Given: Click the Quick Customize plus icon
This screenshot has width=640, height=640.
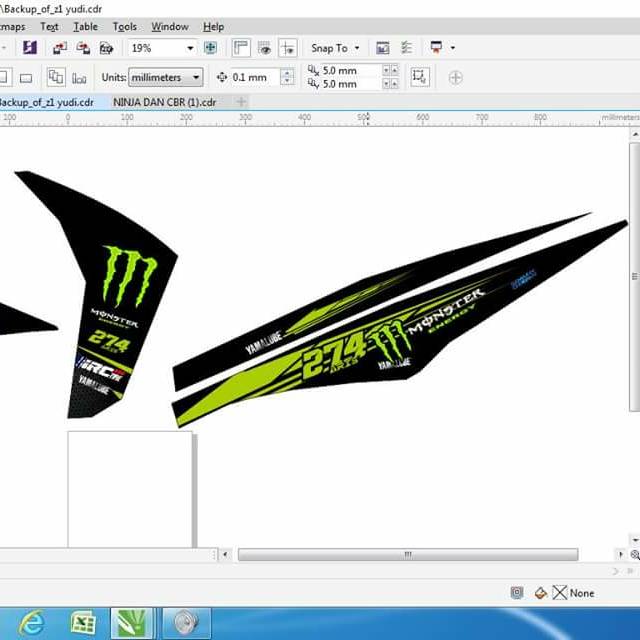Looking at the screenshot, I should click(456, 78).
